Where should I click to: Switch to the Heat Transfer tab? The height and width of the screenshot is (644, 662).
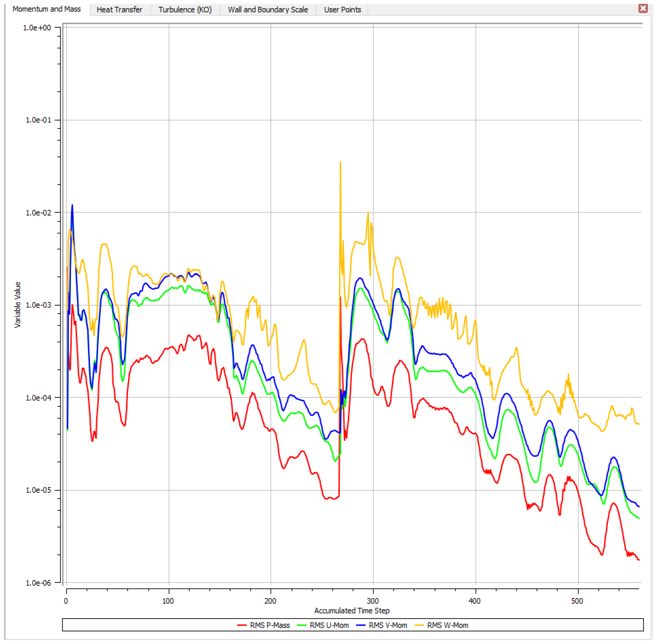tap(119, 10)
